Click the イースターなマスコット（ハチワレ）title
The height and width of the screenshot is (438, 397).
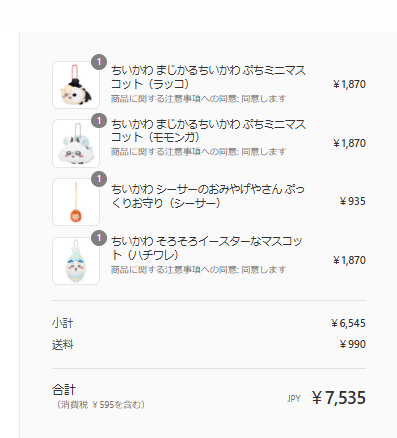click(207, 248)
